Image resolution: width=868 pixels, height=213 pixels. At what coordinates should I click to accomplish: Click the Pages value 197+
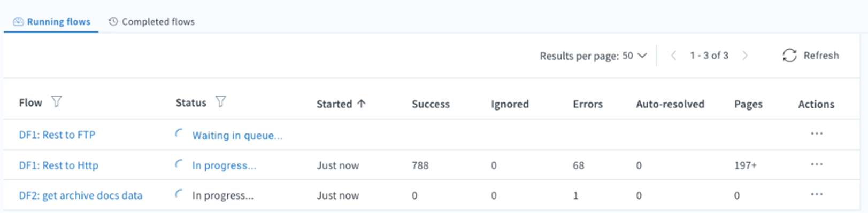click(x=746, y=165)
